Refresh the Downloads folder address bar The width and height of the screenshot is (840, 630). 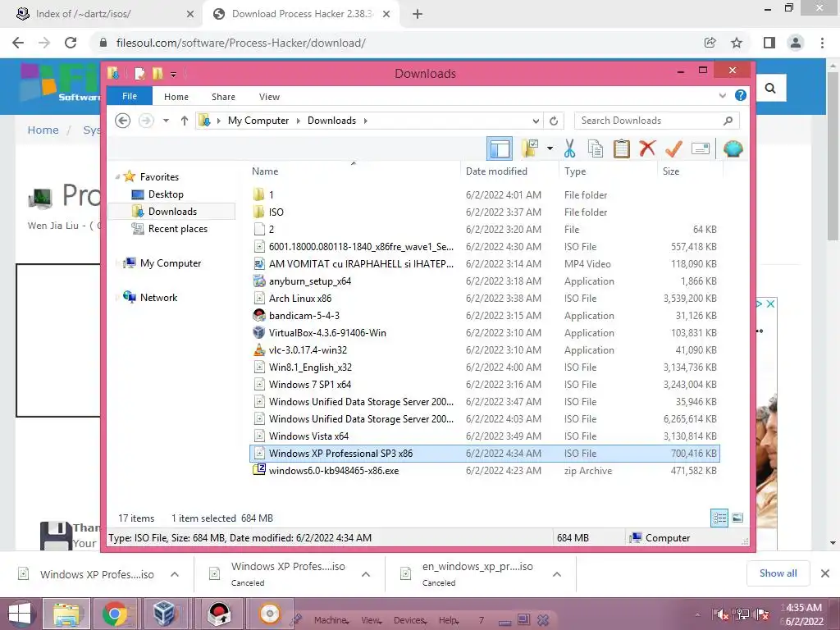point(554,121)
